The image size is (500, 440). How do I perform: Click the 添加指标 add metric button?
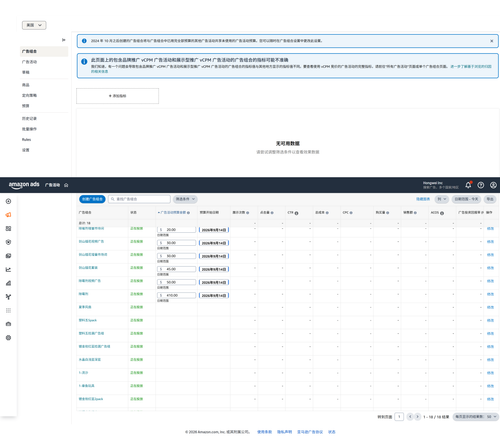coord(118,96)
